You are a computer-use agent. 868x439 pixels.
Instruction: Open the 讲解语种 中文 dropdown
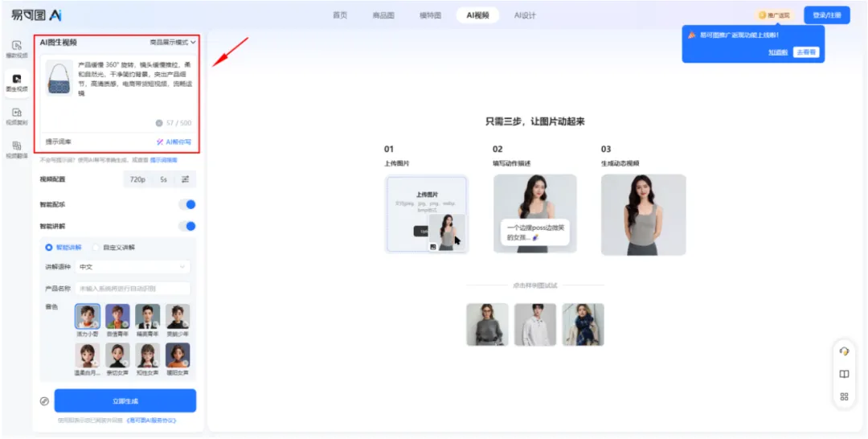[133, 267]
